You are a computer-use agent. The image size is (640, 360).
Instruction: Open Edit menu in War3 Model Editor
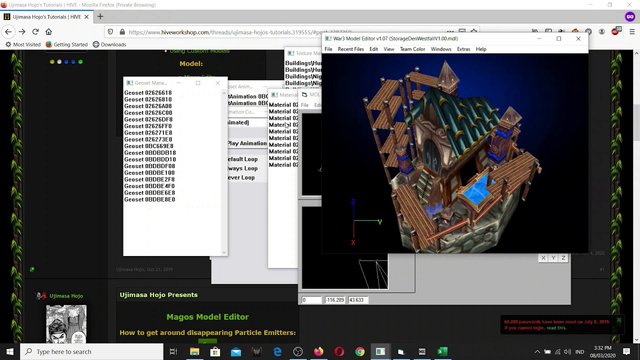(373, 49)
